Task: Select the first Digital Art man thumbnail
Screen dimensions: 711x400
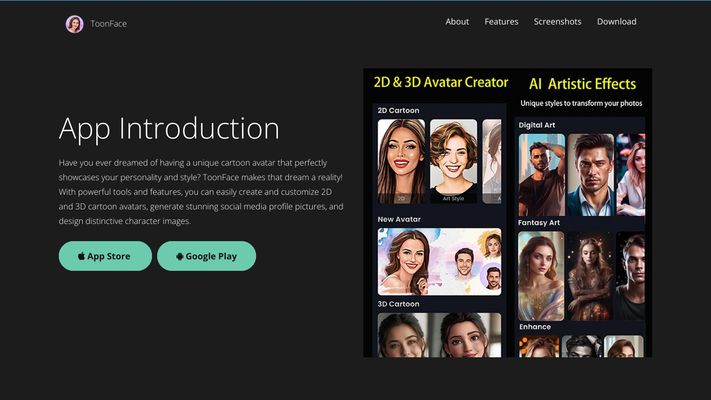Action: [542, 175]
